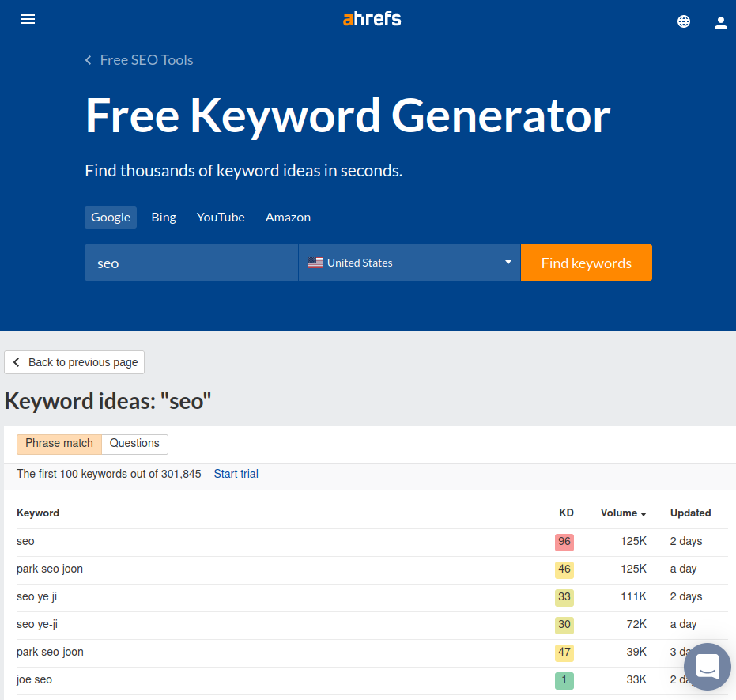736x700 pixels.
Task: Click the Keyword column header
Action: (38, 513)
